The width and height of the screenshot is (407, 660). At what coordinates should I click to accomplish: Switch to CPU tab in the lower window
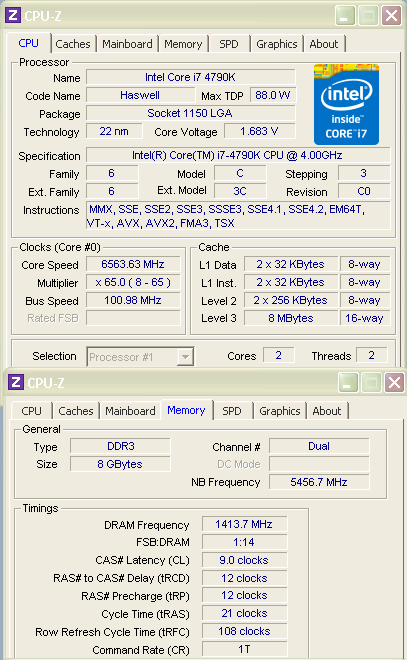[32, 411]
